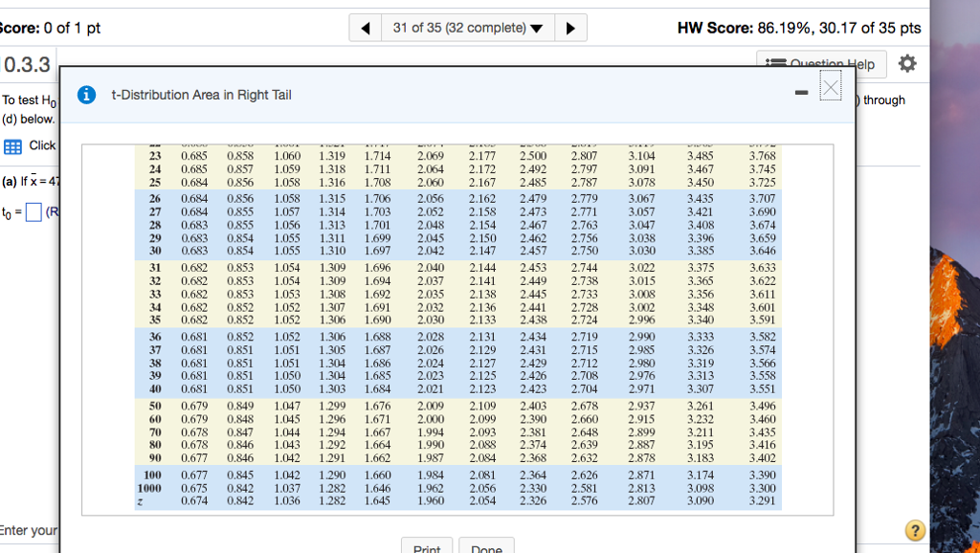
Task: Click the previous question arrow
Action: pyautogui.click(x=365, y=27)
